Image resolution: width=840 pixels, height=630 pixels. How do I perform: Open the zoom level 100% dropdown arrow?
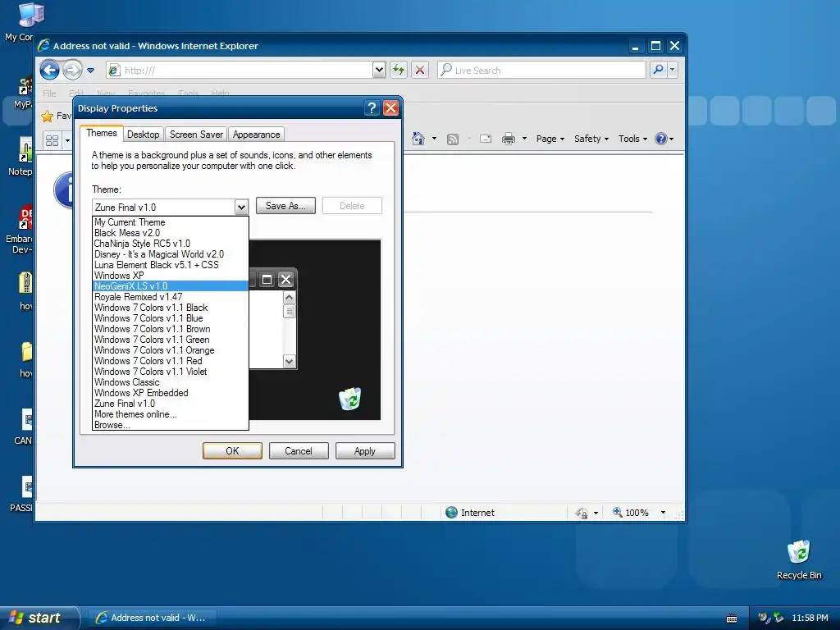[x=663, y=513]
